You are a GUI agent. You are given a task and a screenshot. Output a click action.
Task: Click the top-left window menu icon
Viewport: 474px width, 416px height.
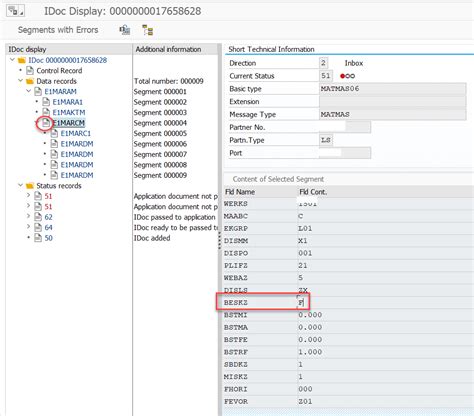[x=15, y=11]
